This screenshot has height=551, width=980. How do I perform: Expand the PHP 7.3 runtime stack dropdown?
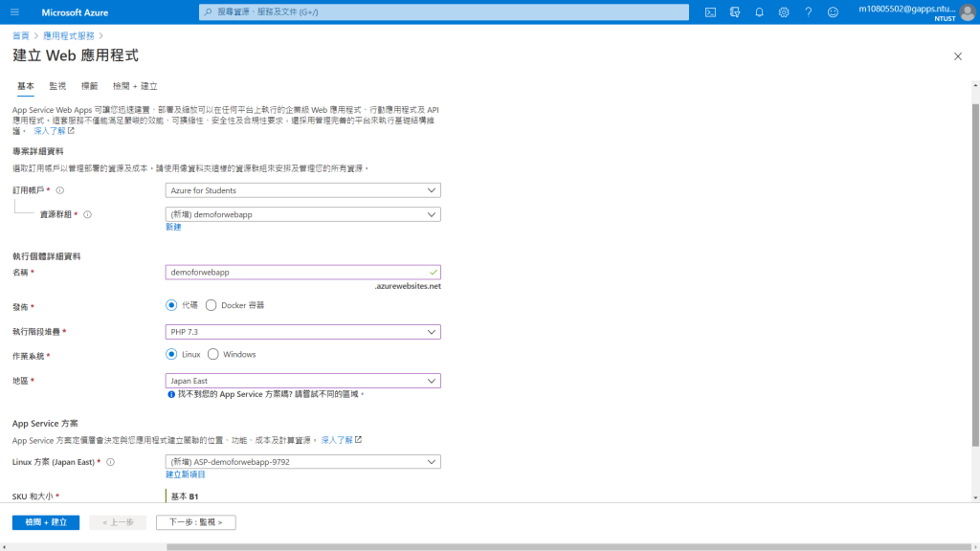click(x=302, y=332)
